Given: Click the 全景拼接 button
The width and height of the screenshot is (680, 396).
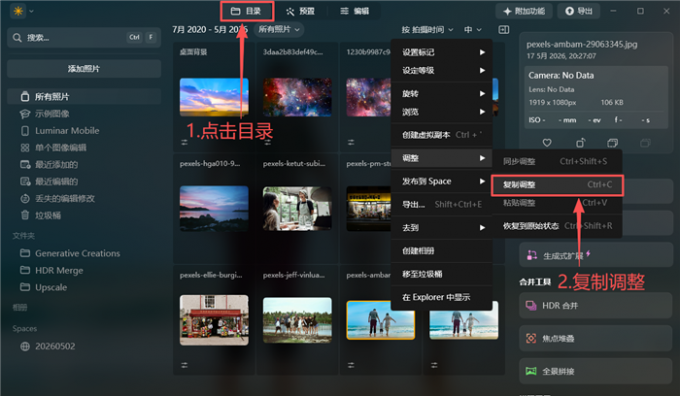Looking at the screenshot, I should 595,371.
